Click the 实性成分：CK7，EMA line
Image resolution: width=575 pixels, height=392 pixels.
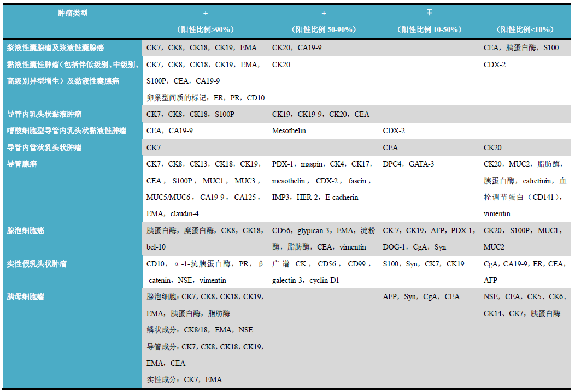click(x=184, y=379)
